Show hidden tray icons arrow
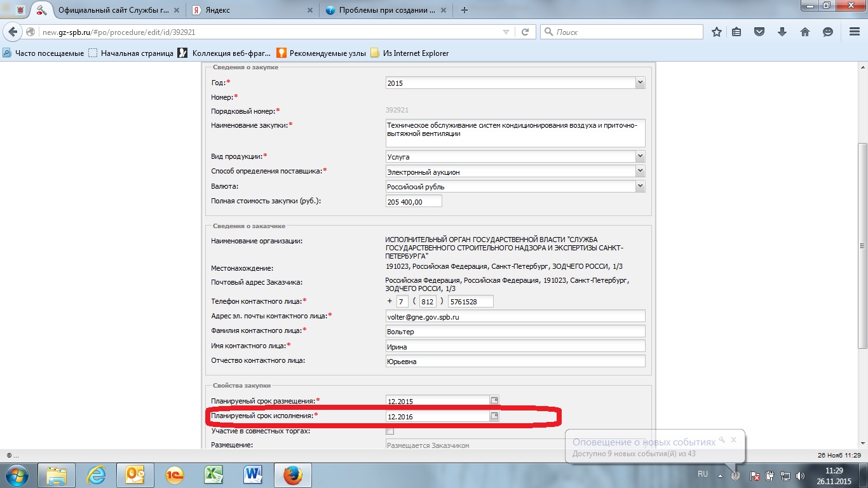 [720, 475]
